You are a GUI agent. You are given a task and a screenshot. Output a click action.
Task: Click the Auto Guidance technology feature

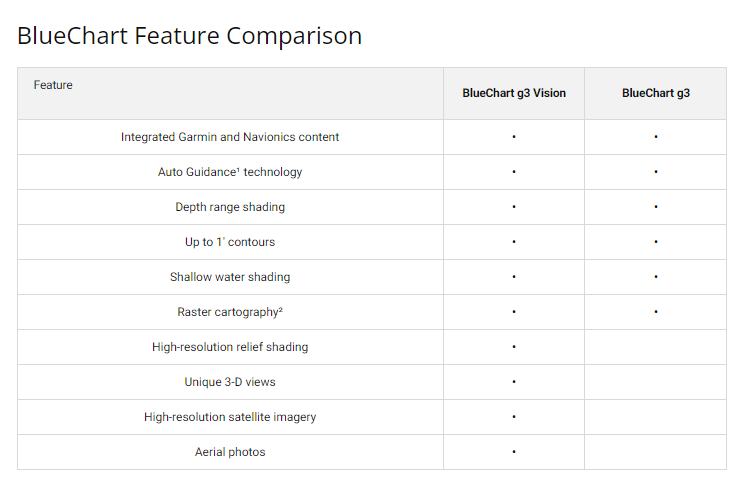pos(230,172)
